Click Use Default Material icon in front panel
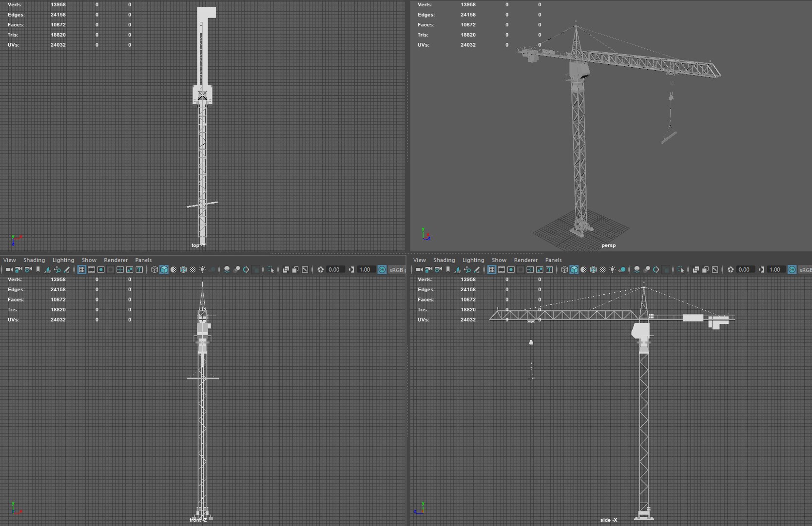812x526 pixels. [x=174, y=269]
